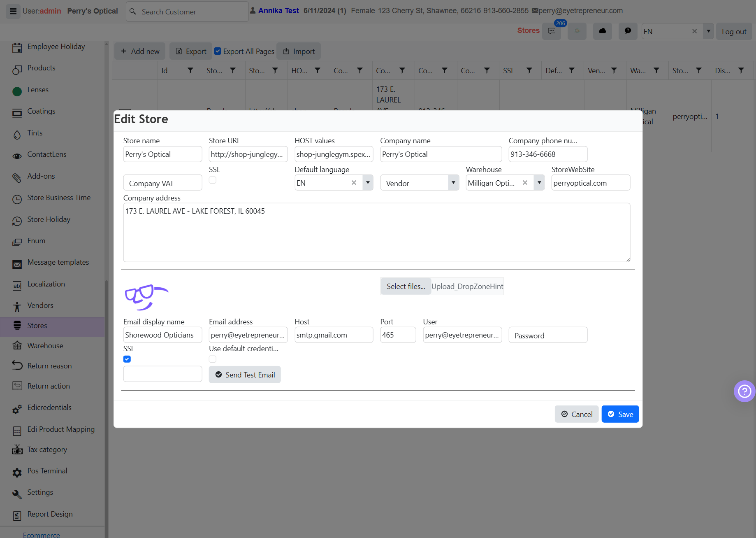Screen dimensions: 756x538
Task: Open the hamburger menu icon
Action: click(13, 11)
